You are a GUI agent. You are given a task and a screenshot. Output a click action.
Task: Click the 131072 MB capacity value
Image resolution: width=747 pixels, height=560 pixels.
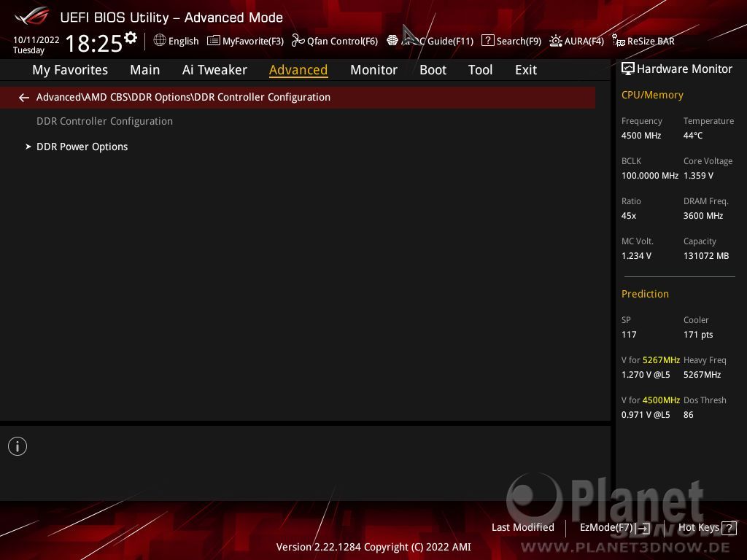[x=706, y=256]
